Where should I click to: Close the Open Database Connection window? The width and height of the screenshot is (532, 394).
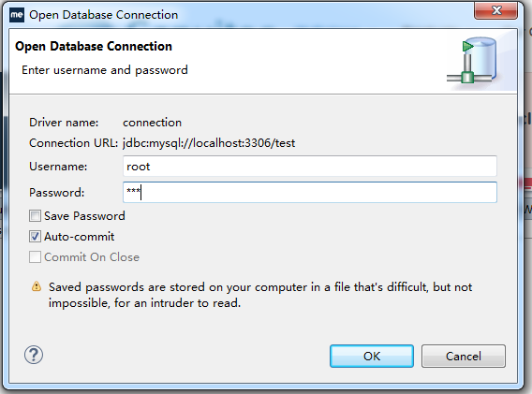[x=495, y=10]
